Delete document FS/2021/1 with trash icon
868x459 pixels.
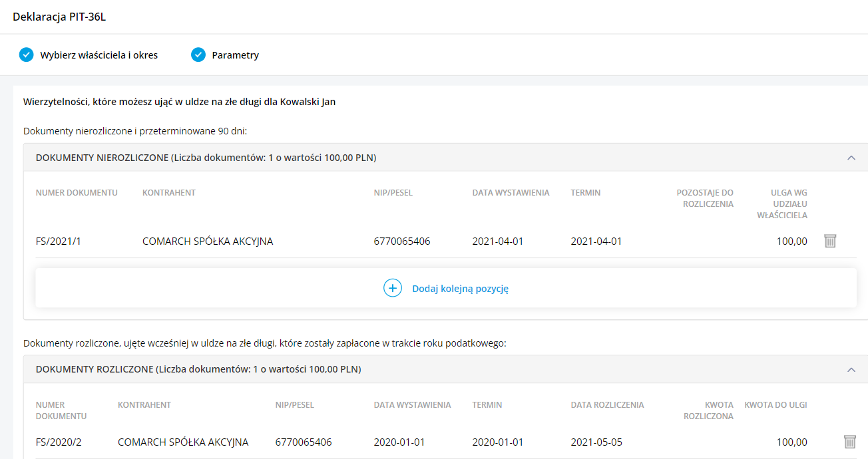tap(829, 241)
